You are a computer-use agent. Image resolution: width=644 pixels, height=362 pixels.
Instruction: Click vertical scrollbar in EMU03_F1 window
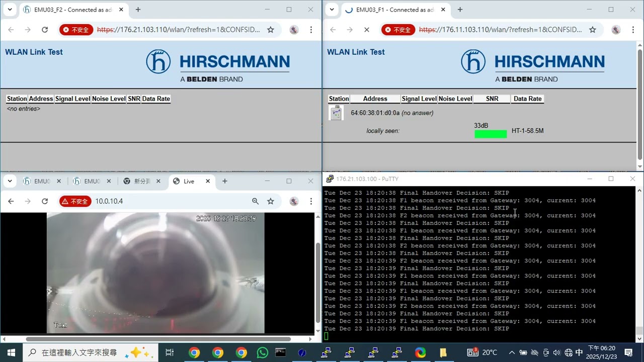point(640,106)
